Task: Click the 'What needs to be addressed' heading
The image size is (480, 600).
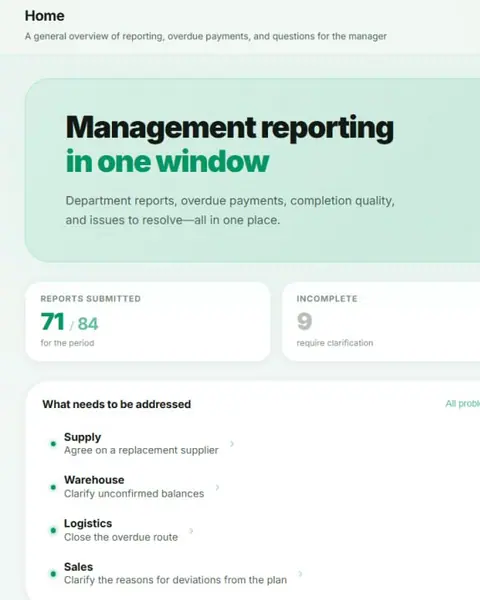Action: 116,404
